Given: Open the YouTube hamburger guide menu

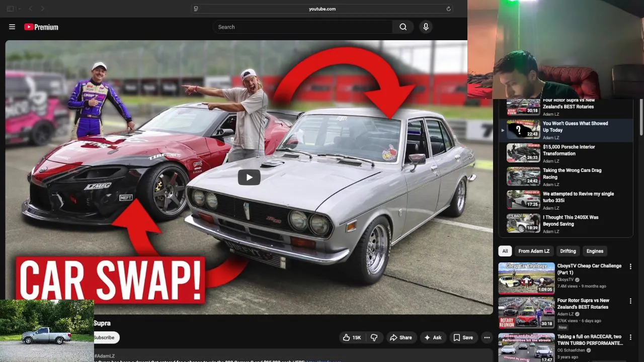Looking at the screenshot, I should [x=12, y=27].
